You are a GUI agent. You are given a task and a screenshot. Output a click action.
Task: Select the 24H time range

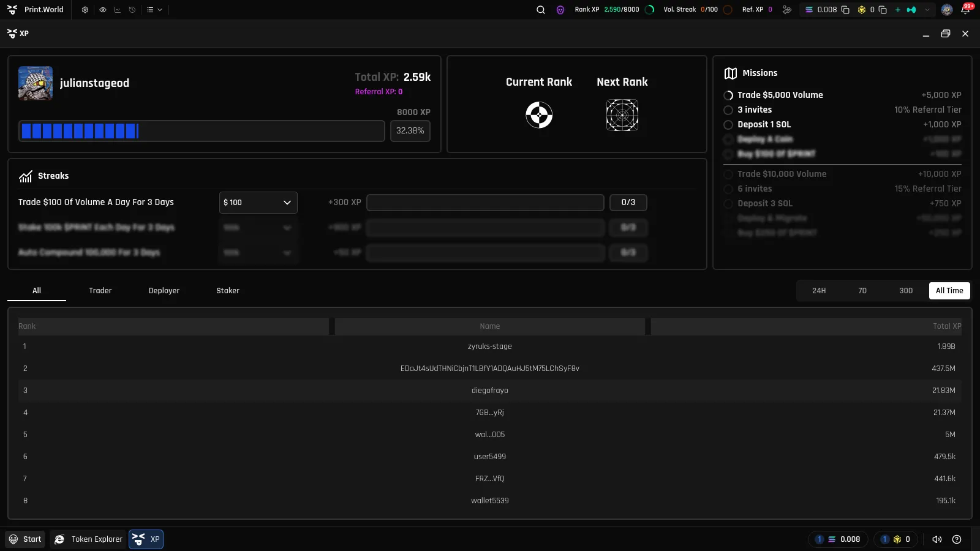819,291
